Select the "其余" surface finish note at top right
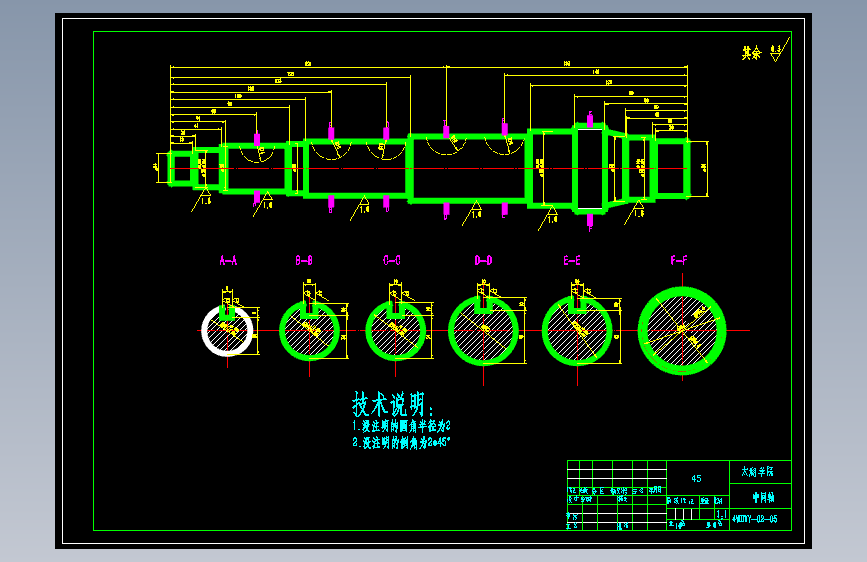Image resolution: width=867 pixels, height=562 pixels. point(751,53)
